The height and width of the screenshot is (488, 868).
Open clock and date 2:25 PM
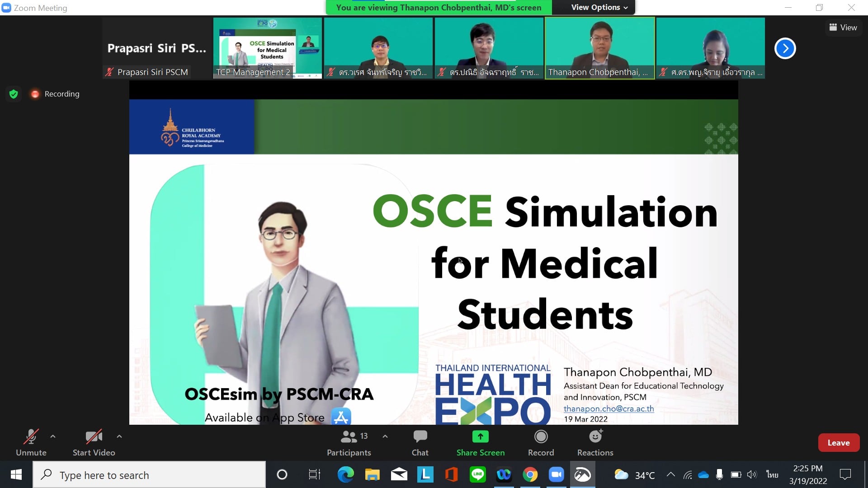[808, 475]
